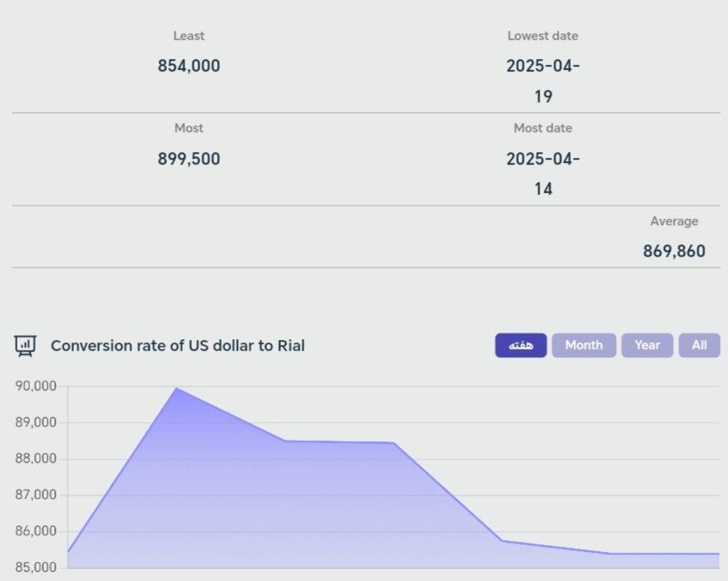Image resolution: width=728 pixels, height=581 pixels.
Task: Click the chart presentation icon beside the title
Action: coord(26,346)
